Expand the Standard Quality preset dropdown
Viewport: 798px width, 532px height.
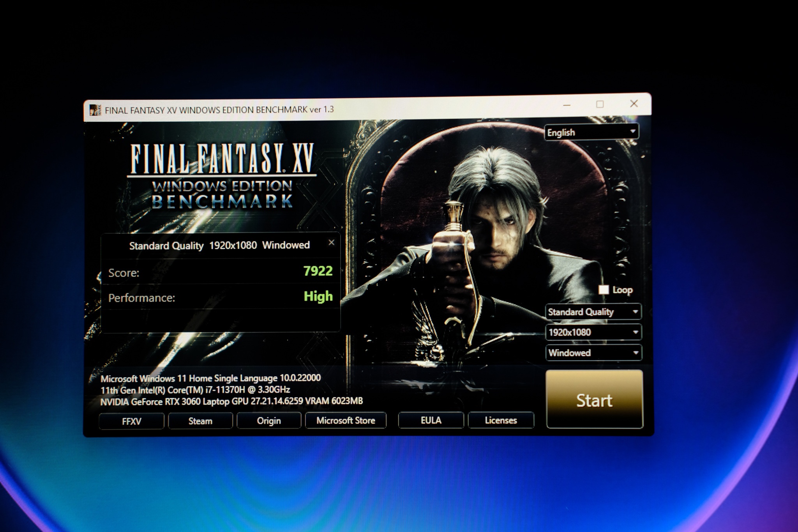(593, 312)
